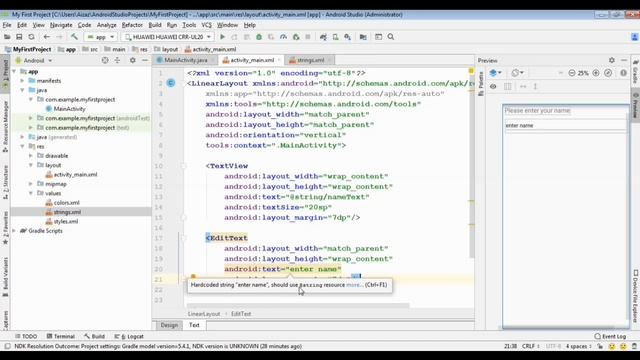Open Preview panel gear settings

611,60
